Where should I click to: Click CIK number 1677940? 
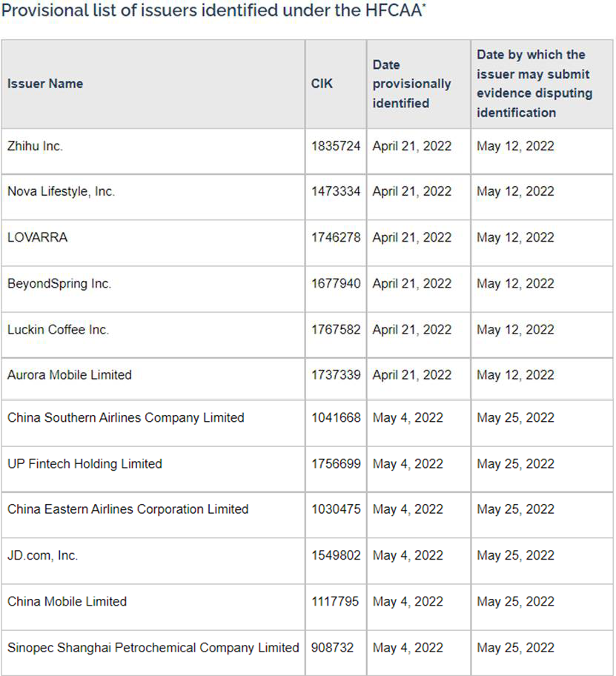[x=336, y=284]
